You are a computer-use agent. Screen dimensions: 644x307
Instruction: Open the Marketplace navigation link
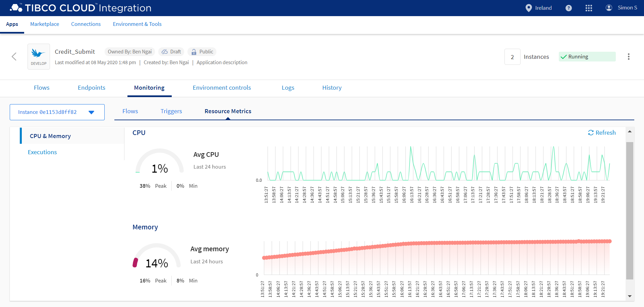pyautogui.click(x=45, y=24)
